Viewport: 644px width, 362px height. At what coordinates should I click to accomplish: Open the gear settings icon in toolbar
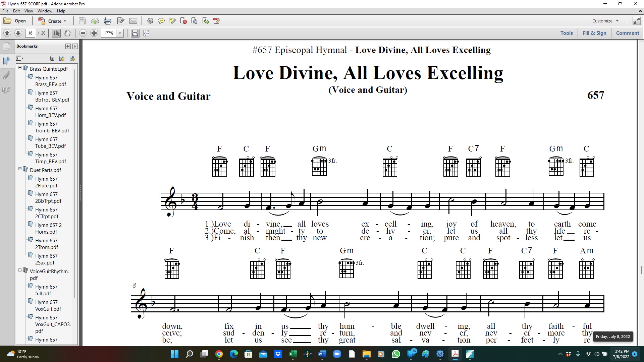point(150,21)
